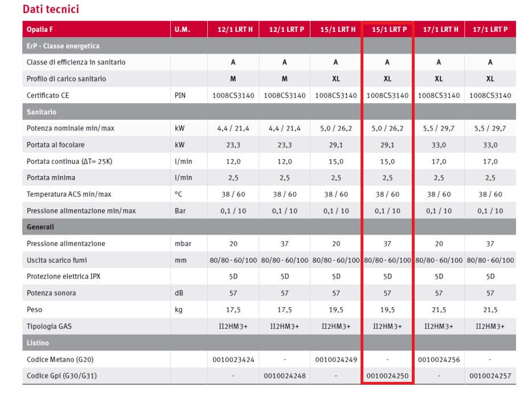Click the 'U.M.' column header
The image size is (532, 399).
(x=182, y=30)
